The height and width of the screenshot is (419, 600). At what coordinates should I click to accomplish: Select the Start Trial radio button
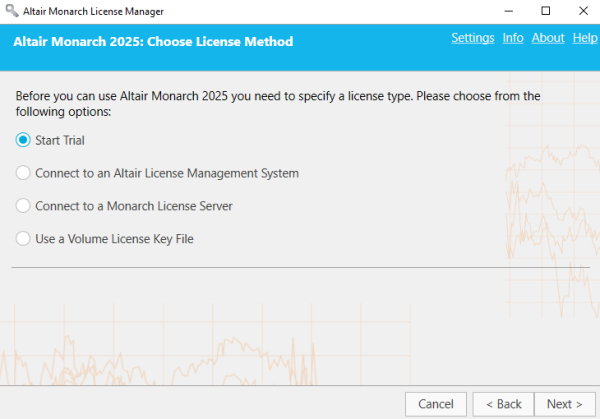point(23,140)
